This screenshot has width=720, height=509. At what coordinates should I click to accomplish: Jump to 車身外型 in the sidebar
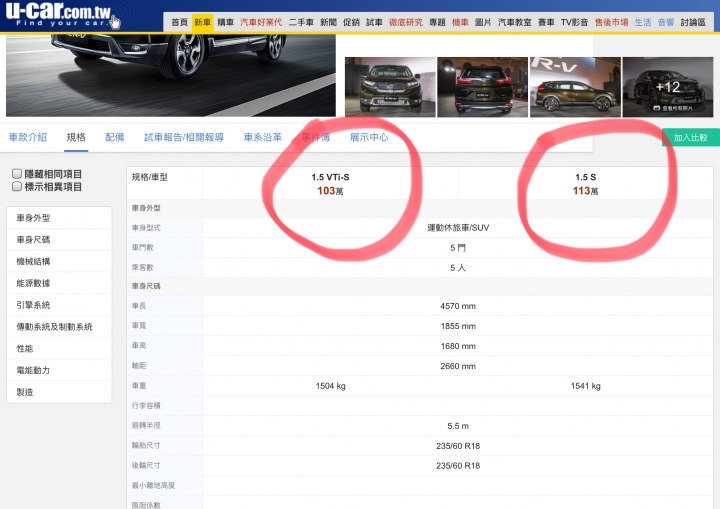(59, 218)
